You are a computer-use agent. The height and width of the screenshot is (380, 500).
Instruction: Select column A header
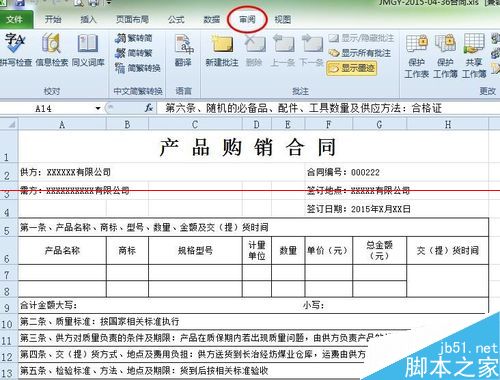tap(62, 124)
